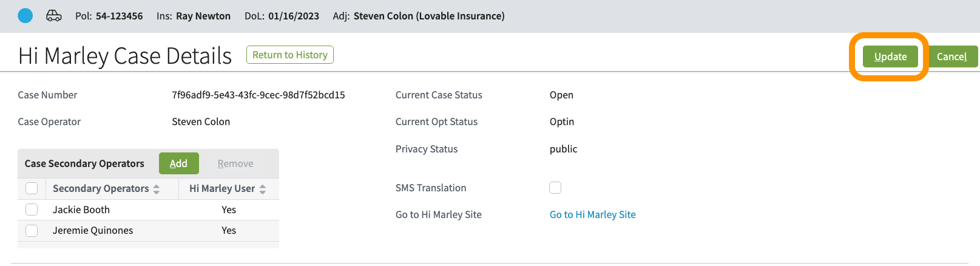This screenshot has width=980, height=266.
Task: Select the Jeremie Quinones row checkbox
Action: pos(32,231)
